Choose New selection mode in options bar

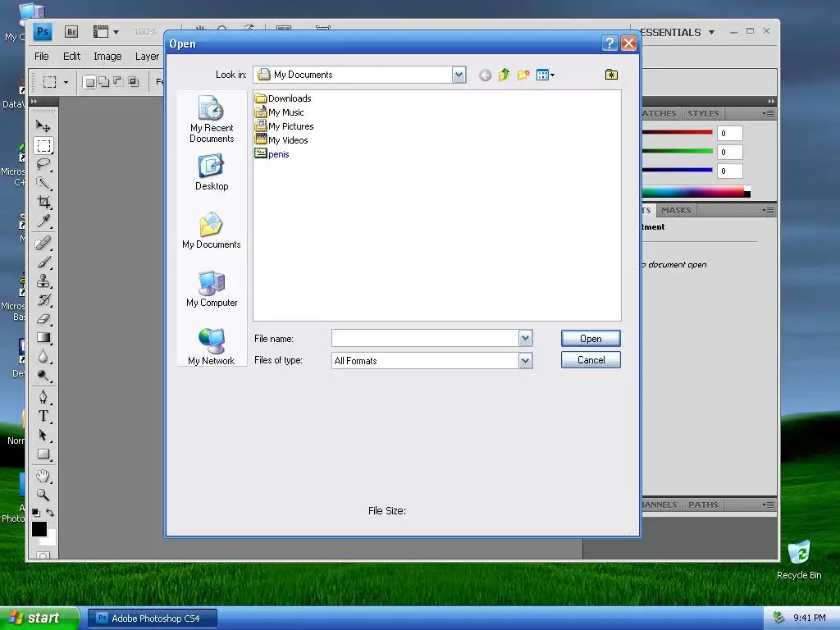(x=89, y=82)
